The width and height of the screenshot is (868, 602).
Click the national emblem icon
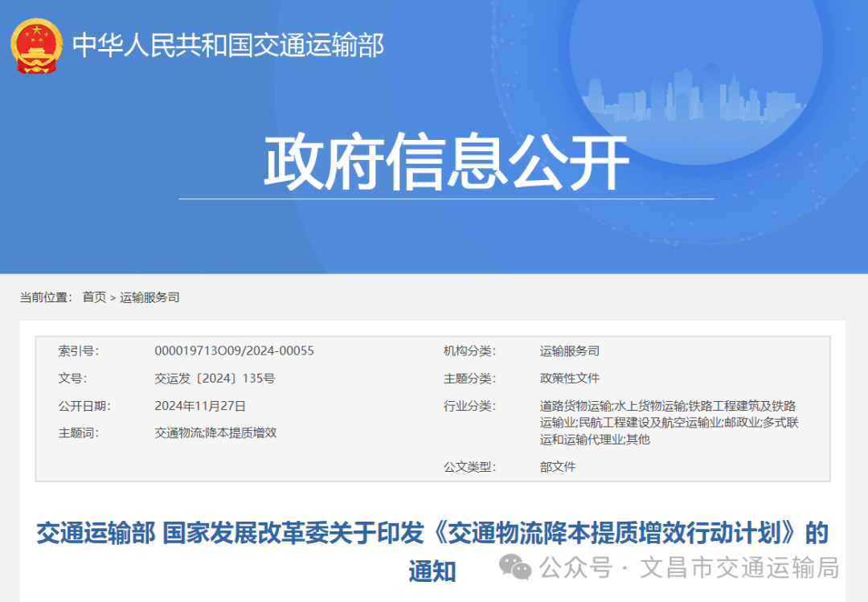pyautogui.click(x=36, y=45)
